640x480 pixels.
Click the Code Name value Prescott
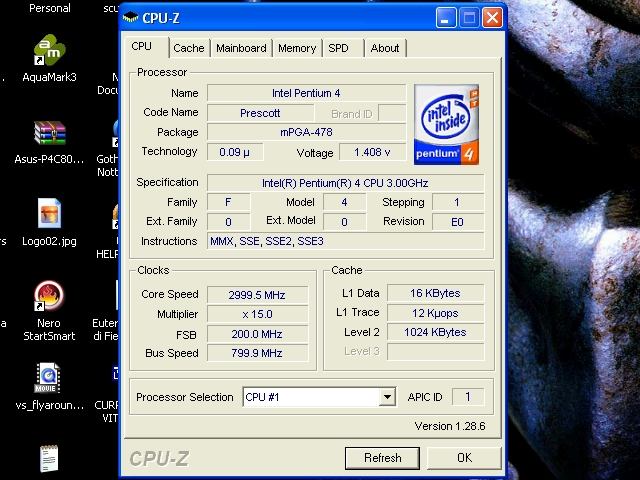[260, 113]
